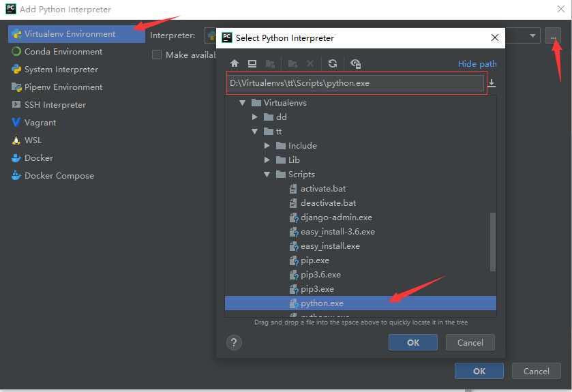This screenshot has height=392, width=572.
Task: Click the path history download-arrow icon
Action: [492, 83]
